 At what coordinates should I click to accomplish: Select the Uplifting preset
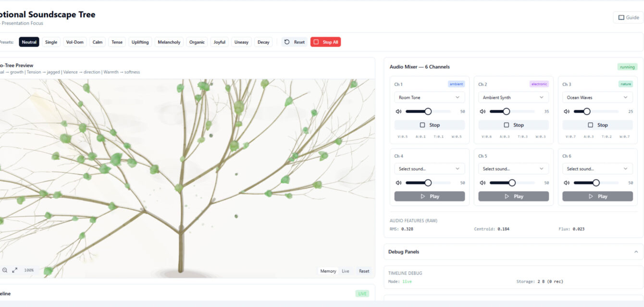(140, 42)
